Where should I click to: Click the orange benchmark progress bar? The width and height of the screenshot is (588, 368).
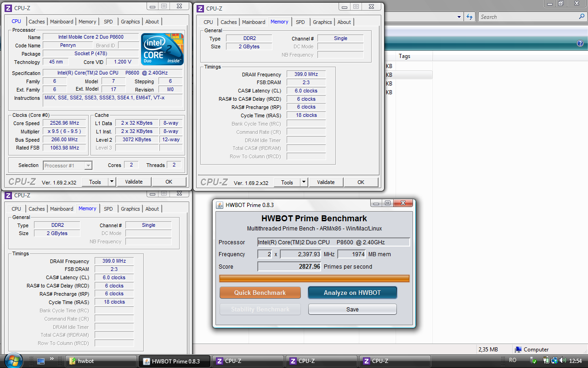[x=314, y=278]
